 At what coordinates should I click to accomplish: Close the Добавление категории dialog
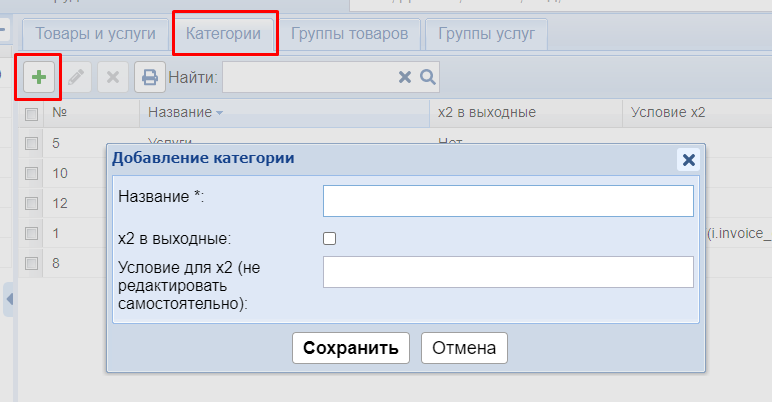click(687, 159)
